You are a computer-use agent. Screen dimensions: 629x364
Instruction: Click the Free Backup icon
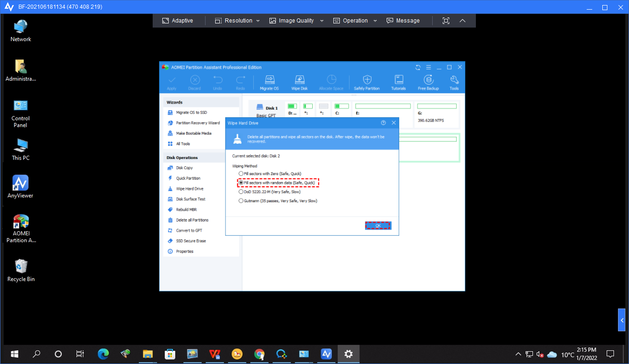[428, 82]
